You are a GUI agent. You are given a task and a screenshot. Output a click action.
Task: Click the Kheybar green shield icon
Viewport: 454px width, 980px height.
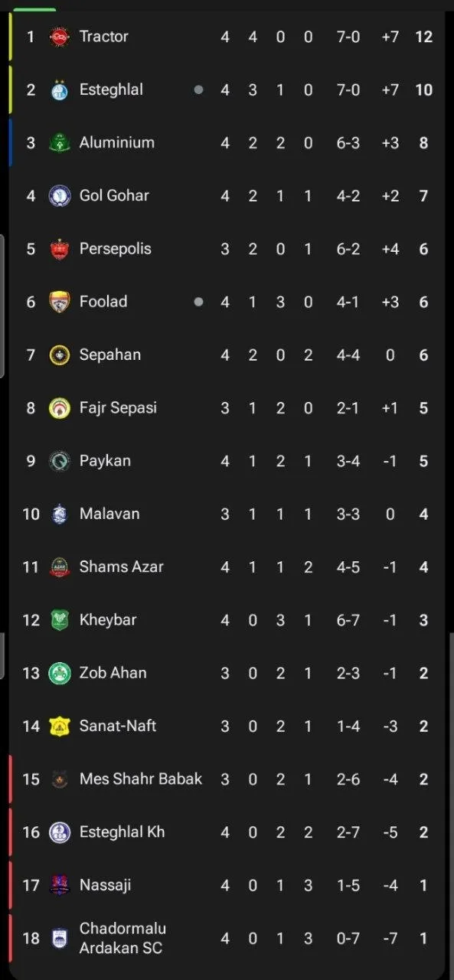60,620
